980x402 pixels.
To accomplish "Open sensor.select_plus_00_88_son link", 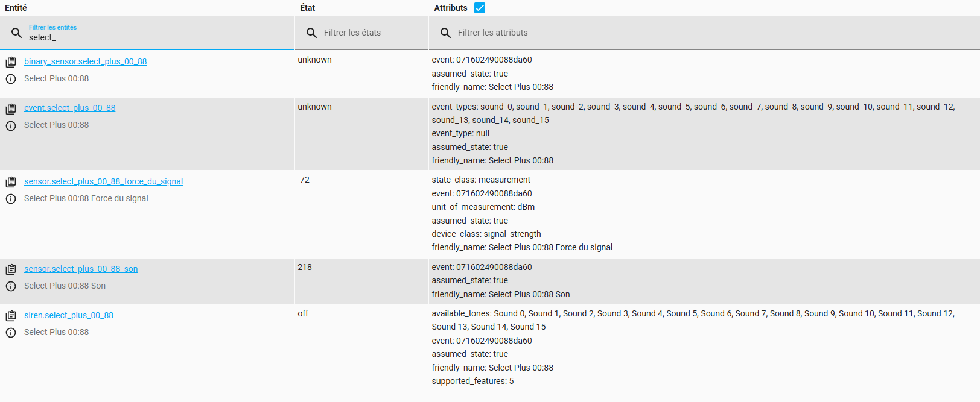I will tap(81, 269).
